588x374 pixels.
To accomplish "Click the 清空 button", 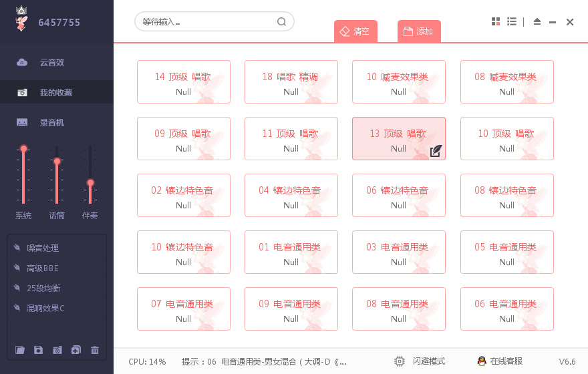I will pos(355,31).
